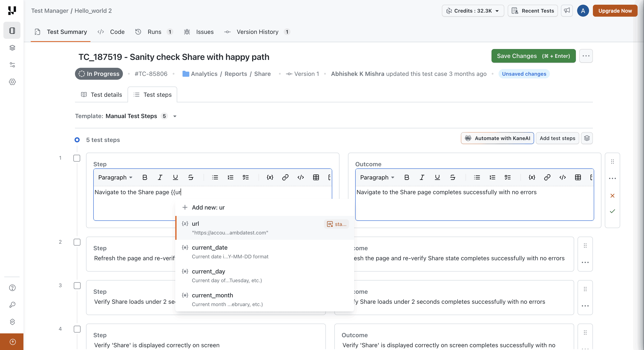This screenshot has height=350, width=644.
Task: Click Automate with KaneAI
Action: pyautogui.click(x=497, y=138)
